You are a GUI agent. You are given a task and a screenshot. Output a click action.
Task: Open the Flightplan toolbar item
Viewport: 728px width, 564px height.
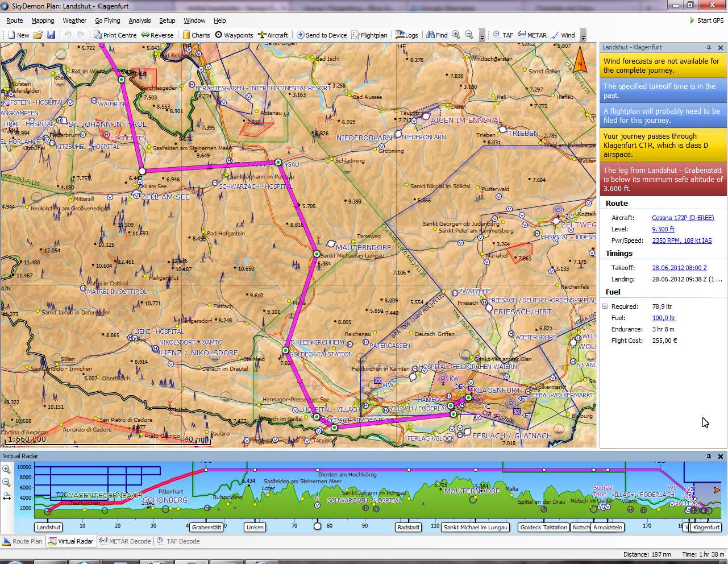[369, 35]
